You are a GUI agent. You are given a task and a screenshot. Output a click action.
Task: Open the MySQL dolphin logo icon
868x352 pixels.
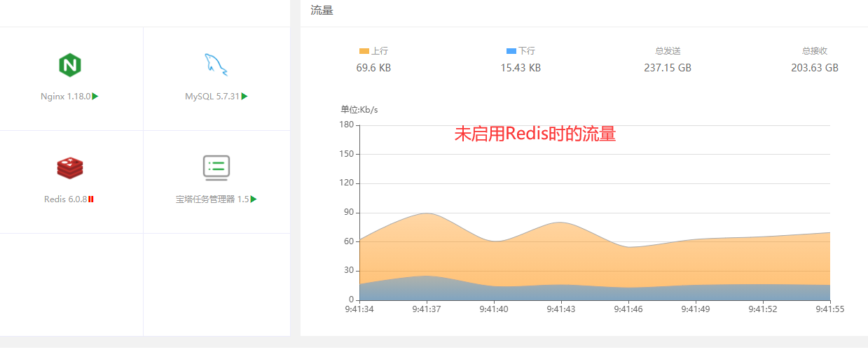(x=216, y=64)
